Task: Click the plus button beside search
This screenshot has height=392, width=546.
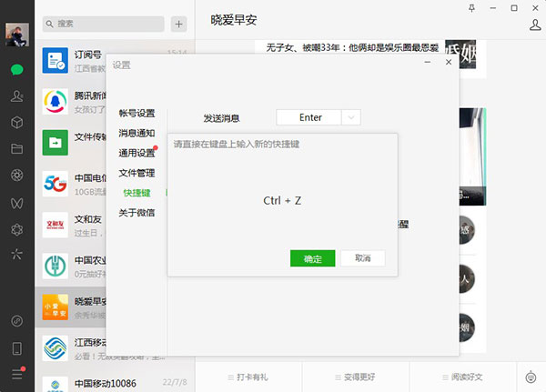Action: (x=178, y=24)
